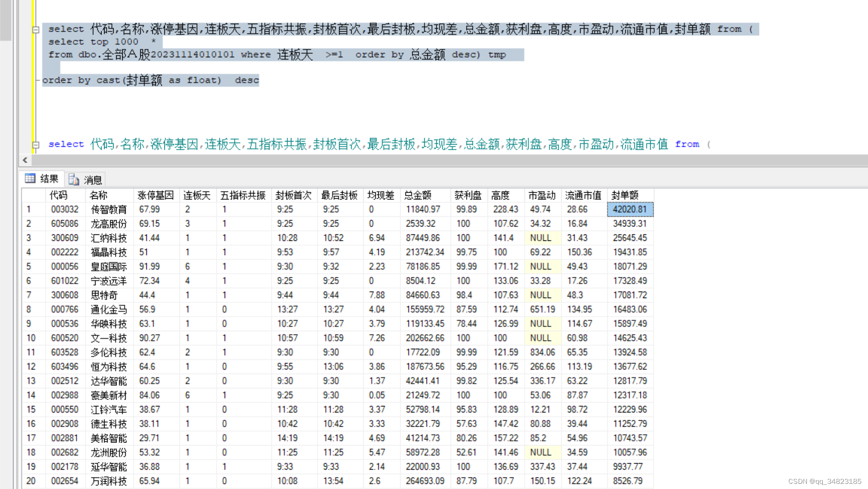Collapse the first select query block

pyautogui.click(x=36, y=30)
